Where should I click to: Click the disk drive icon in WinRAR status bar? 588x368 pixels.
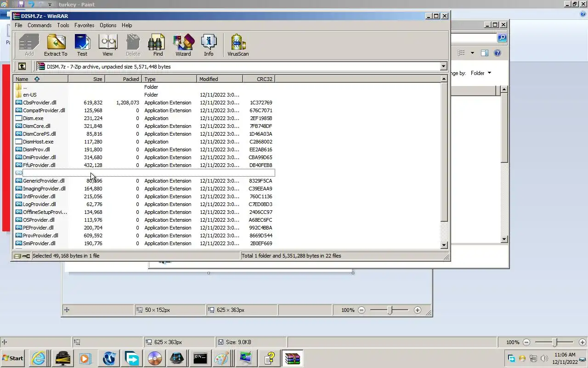coord(17,256)
